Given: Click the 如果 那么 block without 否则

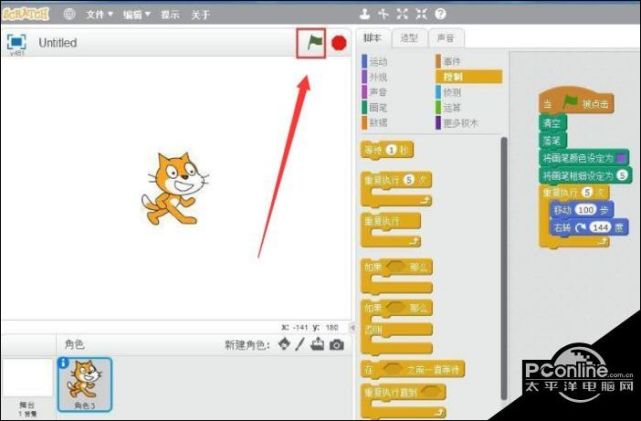Looking at the screenshot, I should click(x=397, y=277).
